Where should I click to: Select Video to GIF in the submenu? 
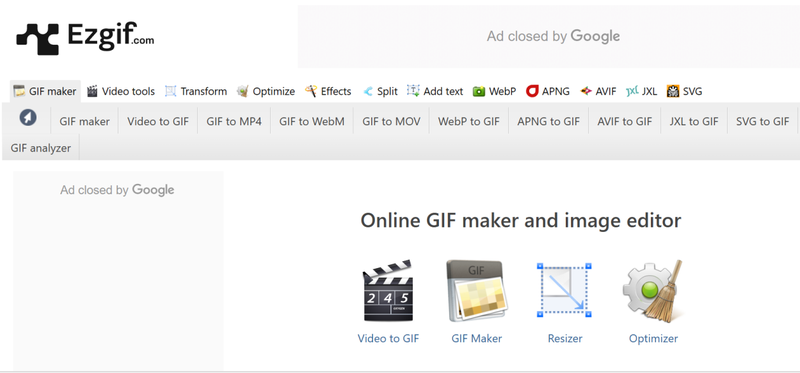(158, 121)
